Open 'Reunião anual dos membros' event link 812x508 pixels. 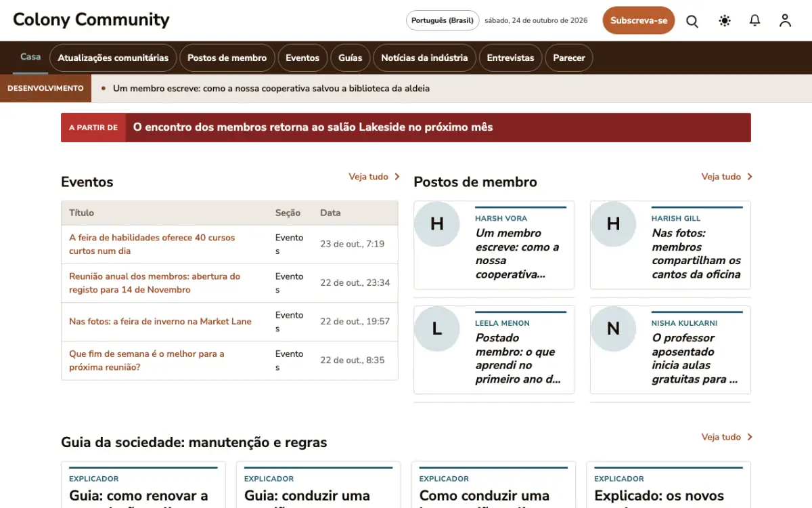point(155,283)
